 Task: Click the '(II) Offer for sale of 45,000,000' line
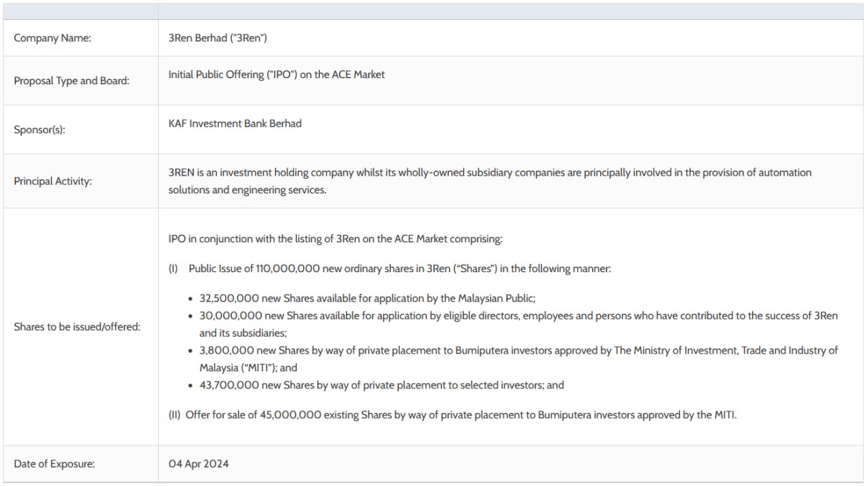pyautogui.click(x=452, y=415)
